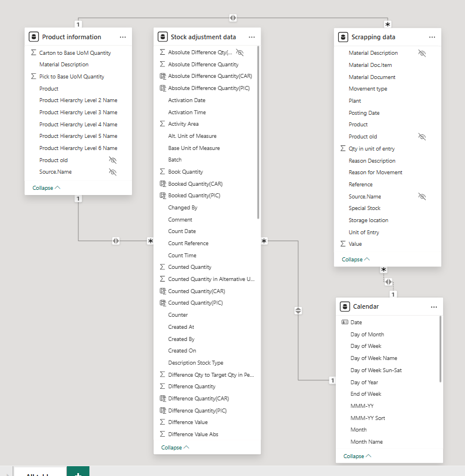Click the Product information table database icon

[x=33, y=37]
